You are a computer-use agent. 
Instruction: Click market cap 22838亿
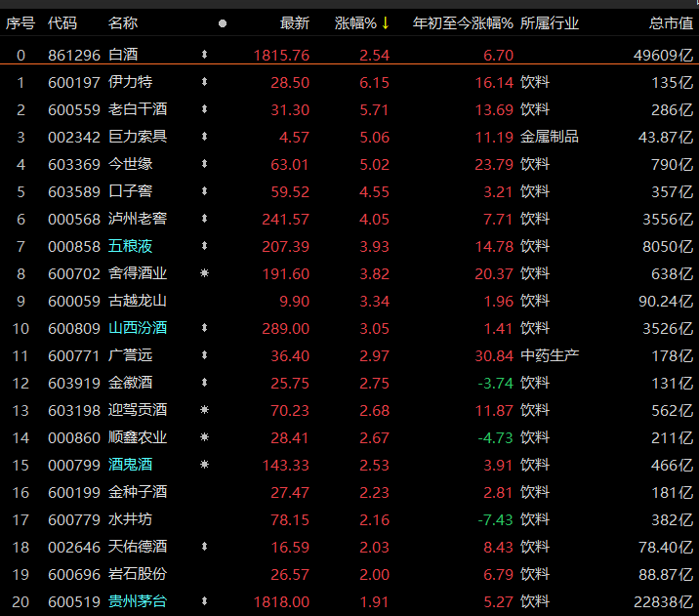tap(663, 602)
